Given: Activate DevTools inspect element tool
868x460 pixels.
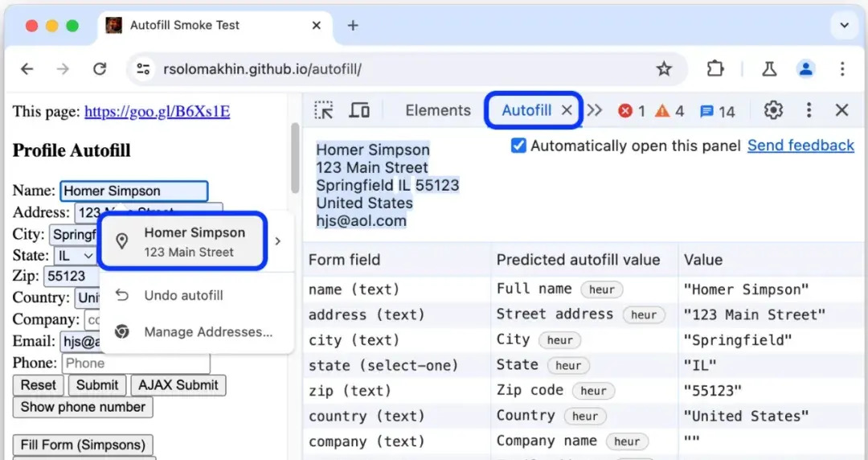Looking at the screenshot, I should point(324,110).
